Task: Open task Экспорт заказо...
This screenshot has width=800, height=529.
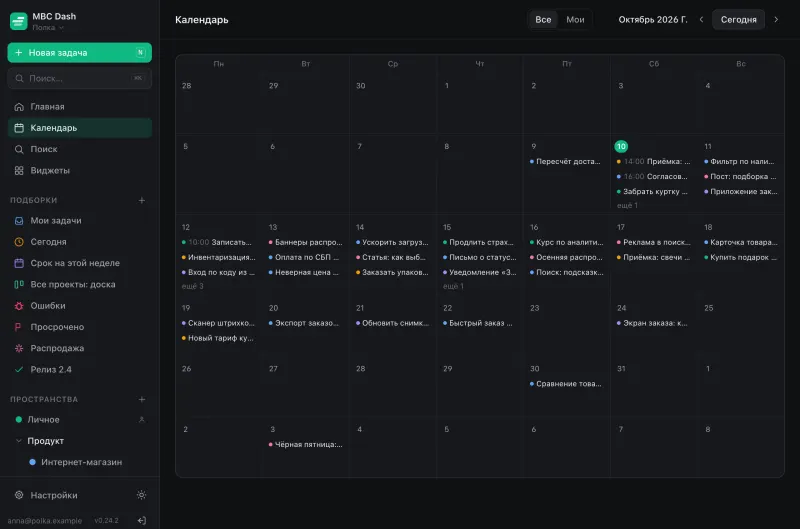Action: click(x=306, y=323)
